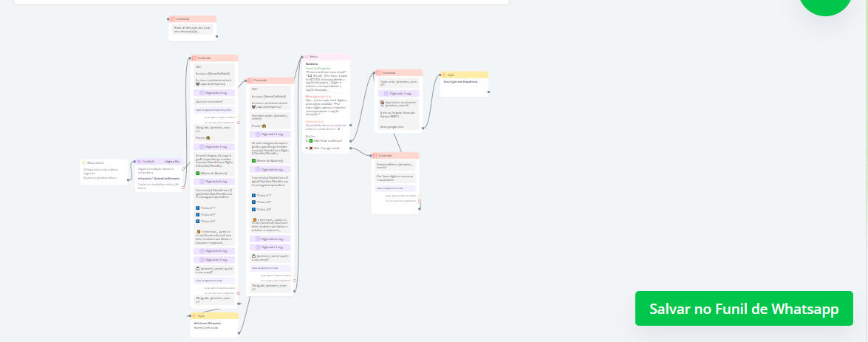Click the yellow Ação node icon near Inscrição em Sequência
Screen dimensions: 868x342
pyautogui.click(x=443, y=75)
